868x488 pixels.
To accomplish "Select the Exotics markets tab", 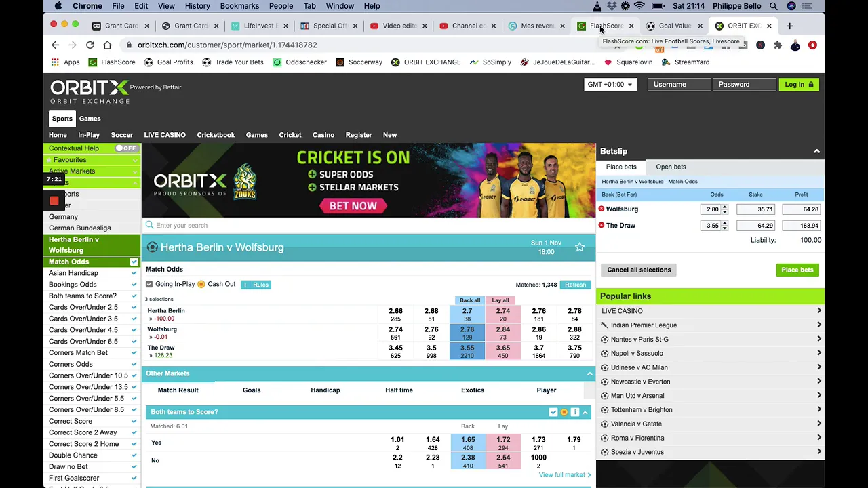I will click(473, 390).
